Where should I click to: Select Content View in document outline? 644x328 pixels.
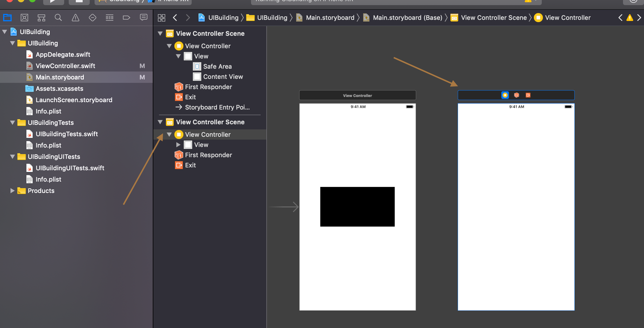click(223, 77)
